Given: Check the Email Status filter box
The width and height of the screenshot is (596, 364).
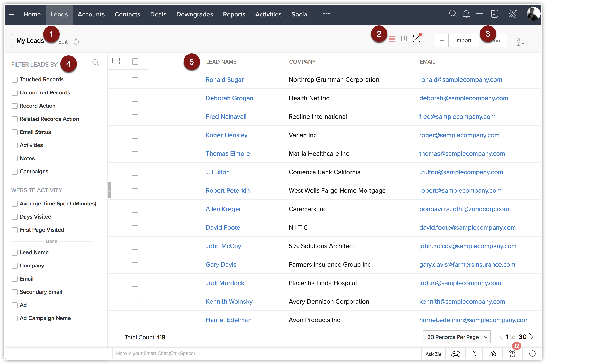Looking at the screenshot, I should (x=15, y=132).
